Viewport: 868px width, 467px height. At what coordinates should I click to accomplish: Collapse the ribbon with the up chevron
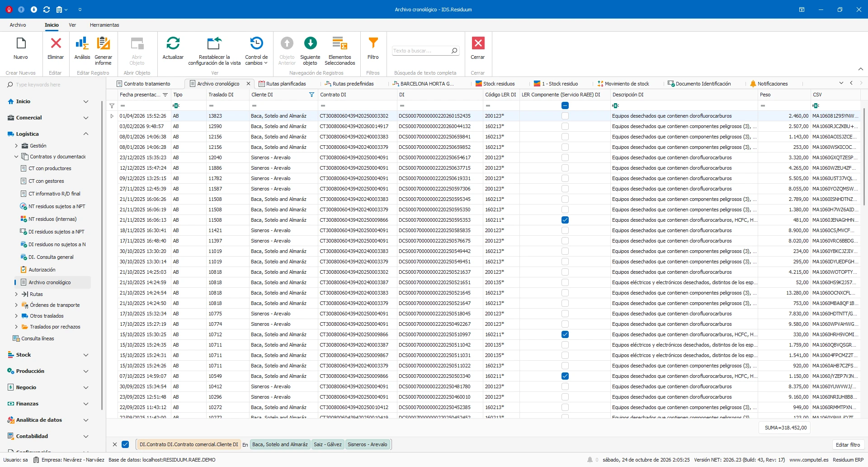(861, 69)
